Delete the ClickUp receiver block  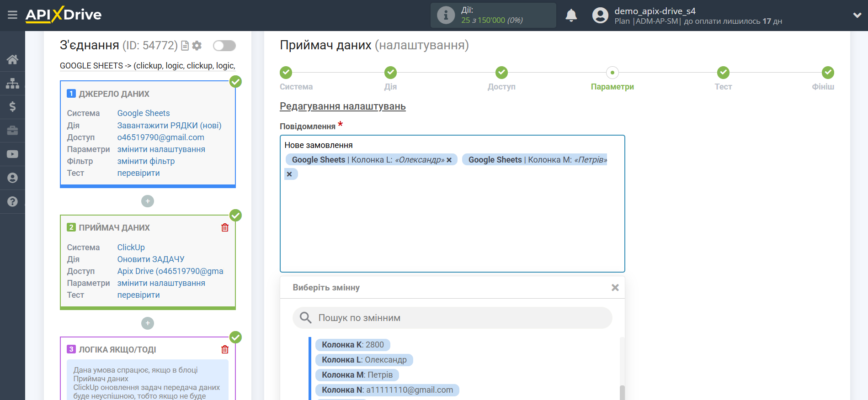(225, 227)
